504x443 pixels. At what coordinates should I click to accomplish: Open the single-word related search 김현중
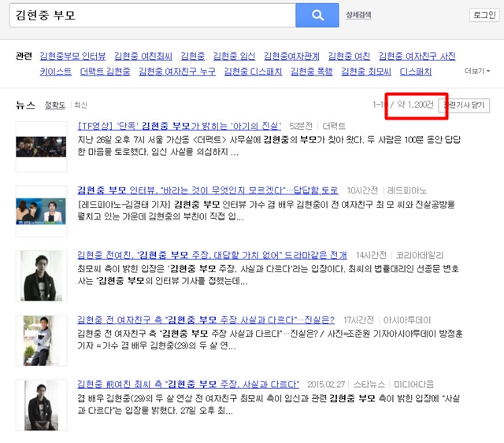click(x=193, y=56)
